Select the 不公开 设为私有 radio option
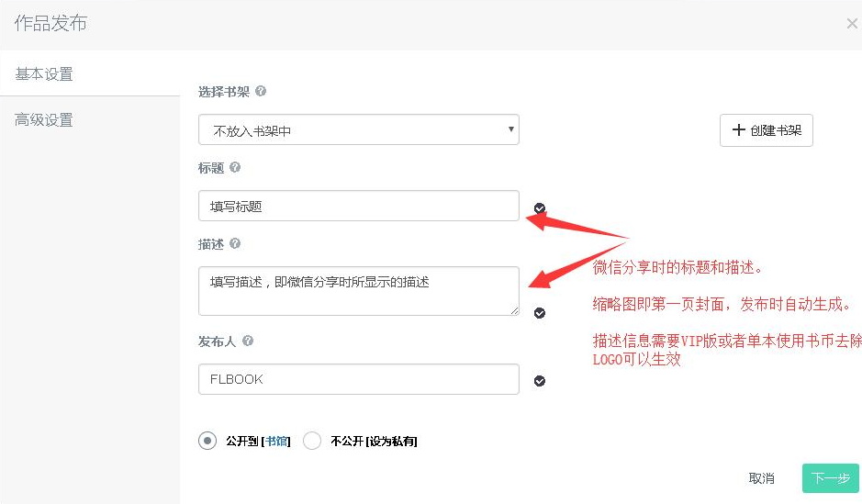 pyautogui.click(x=312, y=441)
